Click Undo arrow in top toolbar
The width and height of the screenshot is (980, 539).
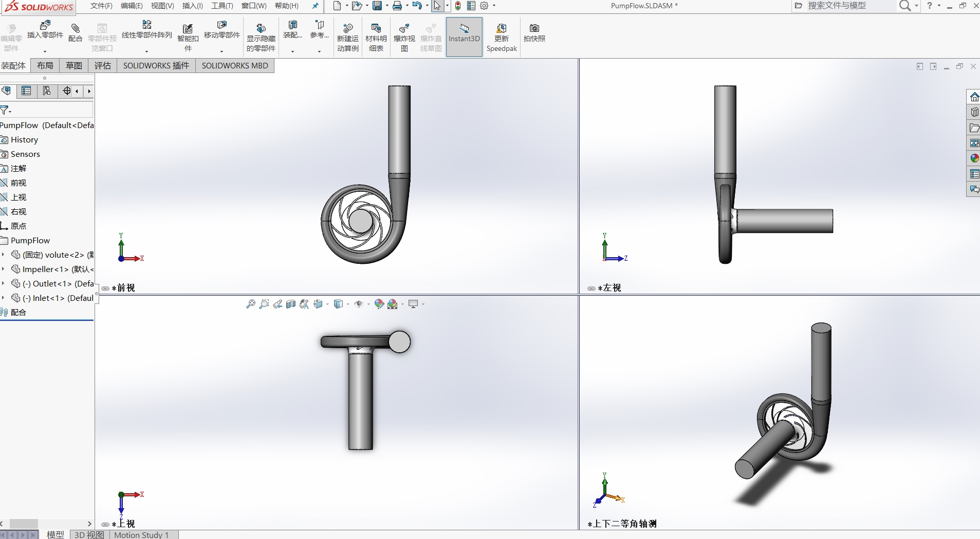click(417, 6)
